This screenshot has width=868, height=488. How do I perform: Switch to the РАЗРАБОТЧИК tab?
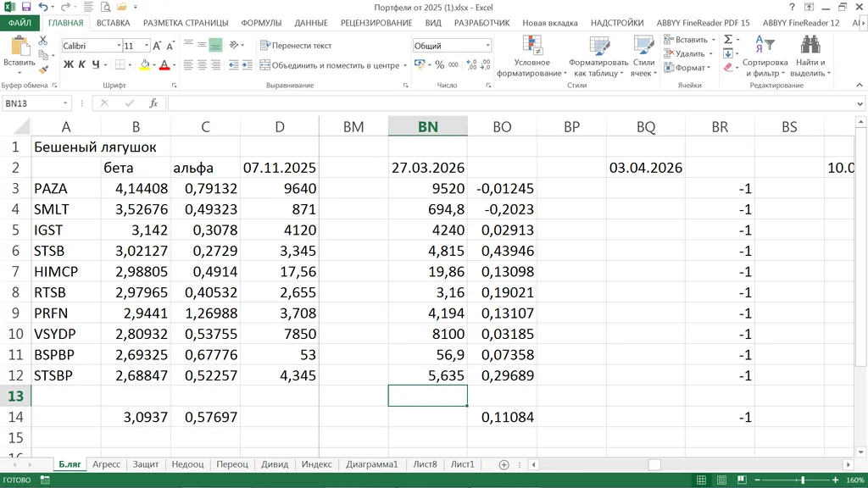tap(481, 23)
